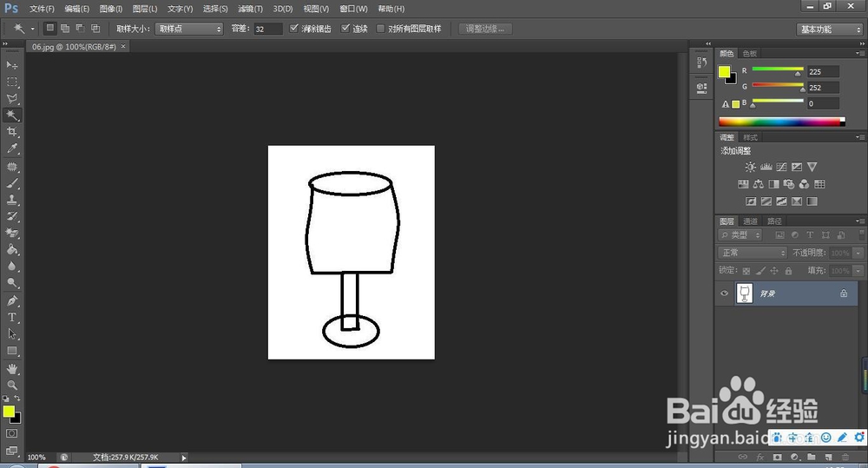Toggle lock transparent pixels in Layers panel
Image resolution: width=868 pixels, height=468 pixels.
[746, 271]
